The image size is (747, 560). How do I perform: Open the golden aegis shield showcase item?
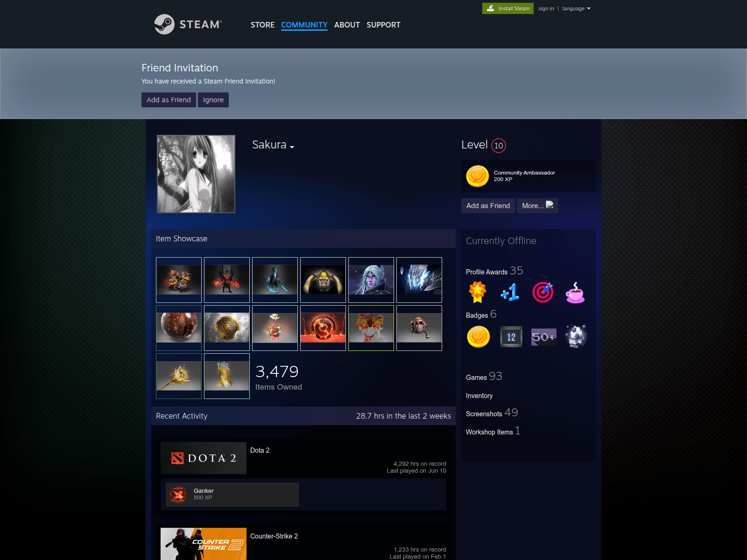coord(227,328)
